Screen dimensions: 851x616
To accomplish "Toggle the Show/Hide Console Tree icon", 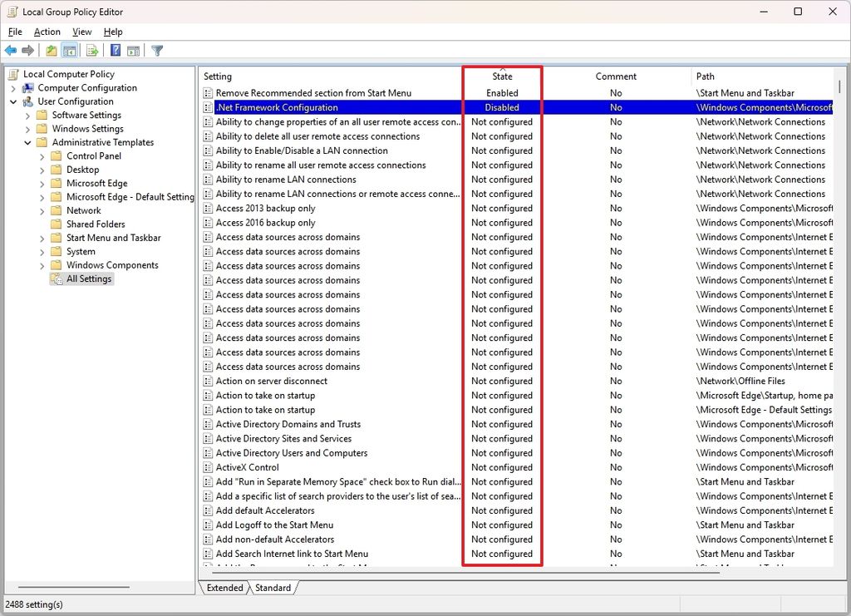I will coord(71,50).
